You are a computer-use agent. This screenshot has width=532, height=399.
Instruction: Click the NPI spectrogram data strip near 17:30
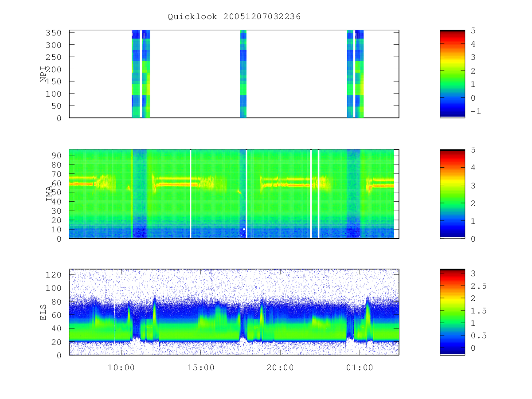point(243,74)
